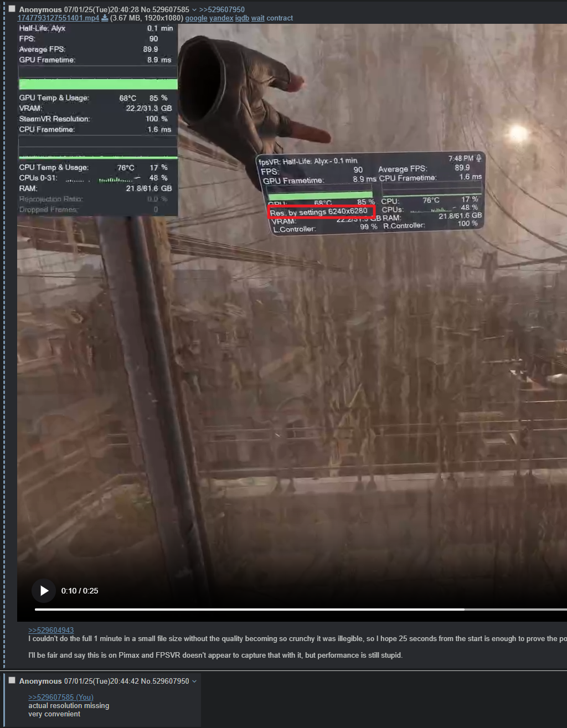
Task: Search image with google link
Action: click(x=196, y=18)
